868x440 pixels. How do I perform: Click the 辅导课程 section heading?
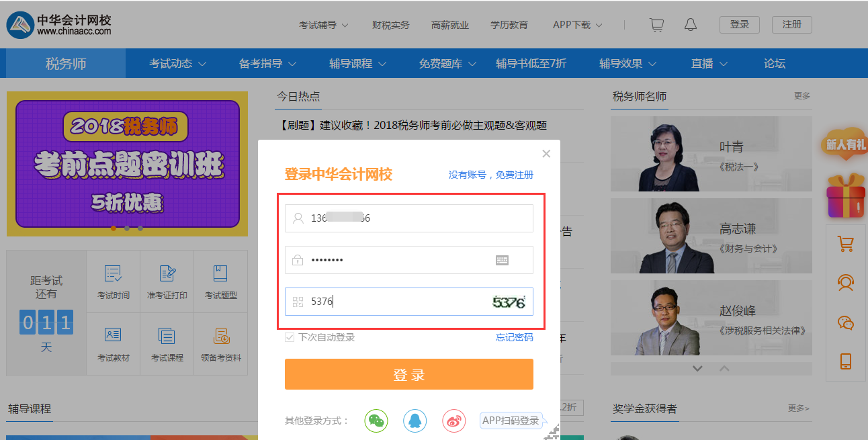[30, 408]
